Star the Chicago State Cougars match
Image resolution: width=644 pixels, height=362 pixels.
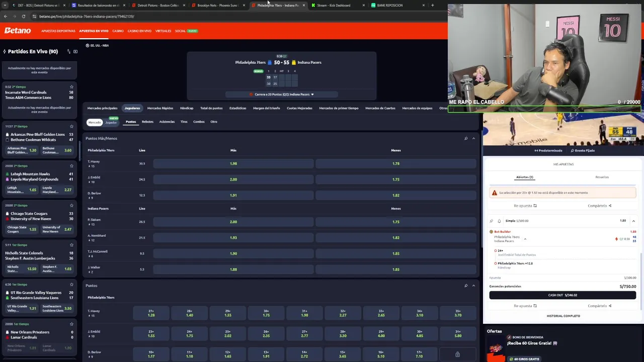[x=71, y=205]
